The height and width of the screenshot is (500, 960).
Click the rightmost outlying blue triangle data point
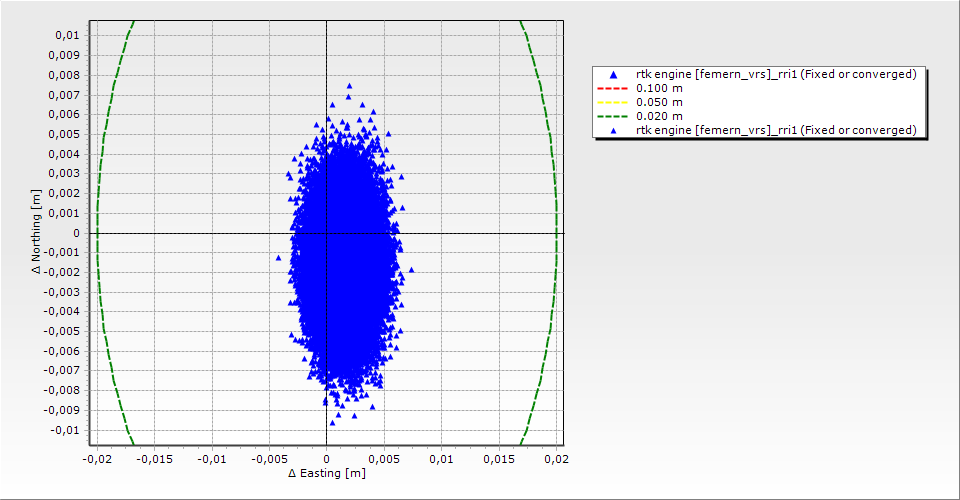pos(410,270)
